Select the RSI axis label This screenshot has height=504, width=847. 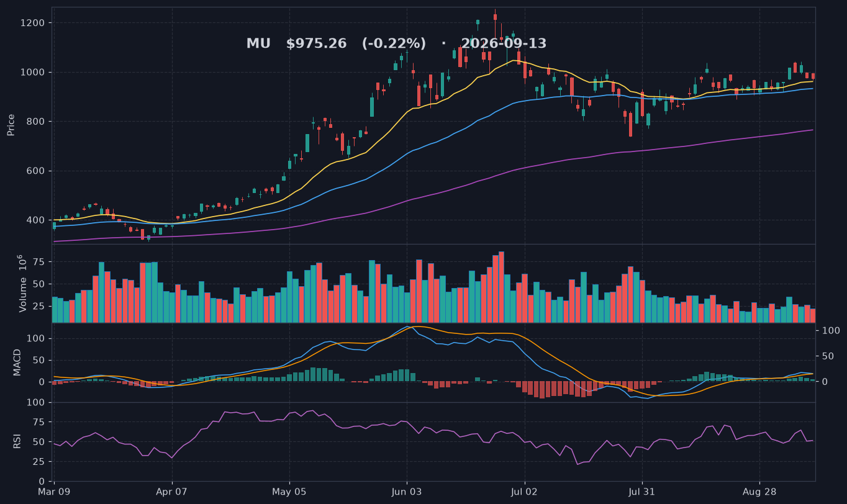click(x=17, y=441)
